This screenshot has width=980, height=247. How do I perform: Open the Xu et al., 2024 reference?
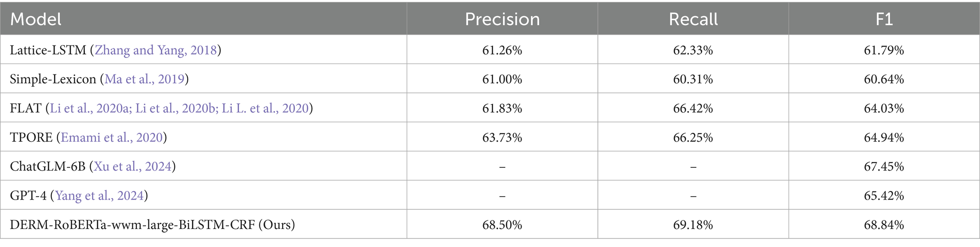point(132,166)
